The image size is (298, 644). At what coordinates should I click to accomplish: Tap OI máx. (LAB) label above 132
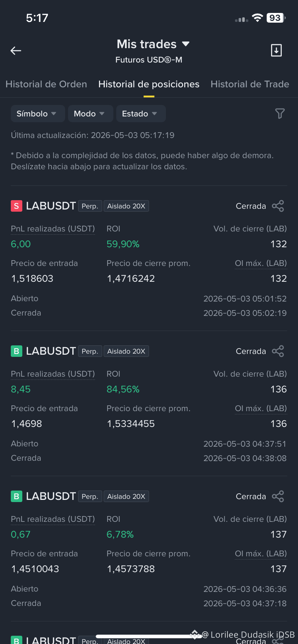(261, 263)
